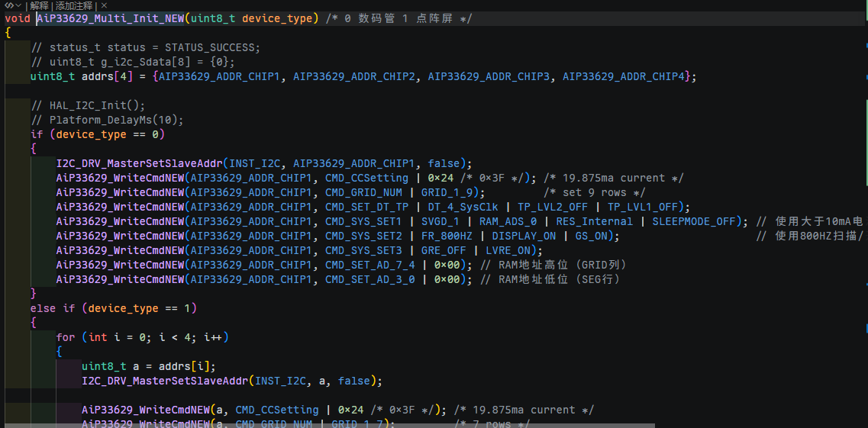868x428 pixels.
Task: Click the CMD_SET_AD_7_4 constant
Action: click(x=369, y=264)
